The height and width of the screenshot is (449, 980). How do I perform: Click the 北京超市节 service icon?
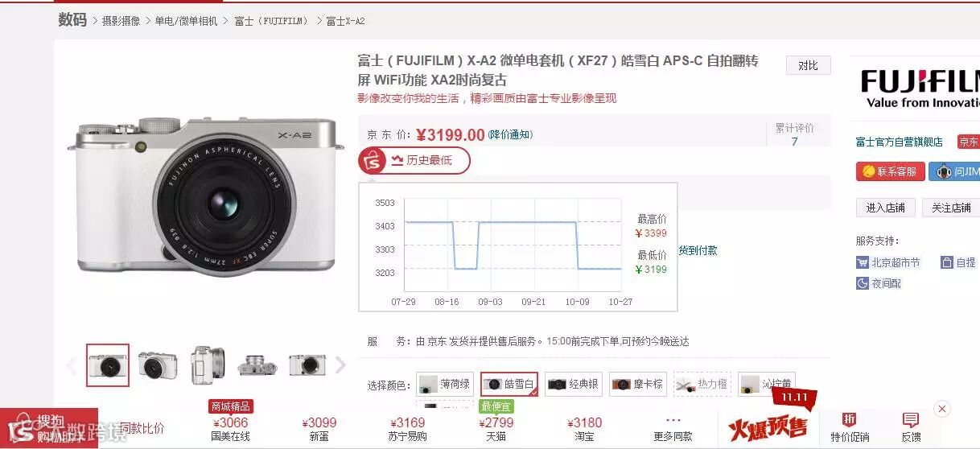pos(863,262)
